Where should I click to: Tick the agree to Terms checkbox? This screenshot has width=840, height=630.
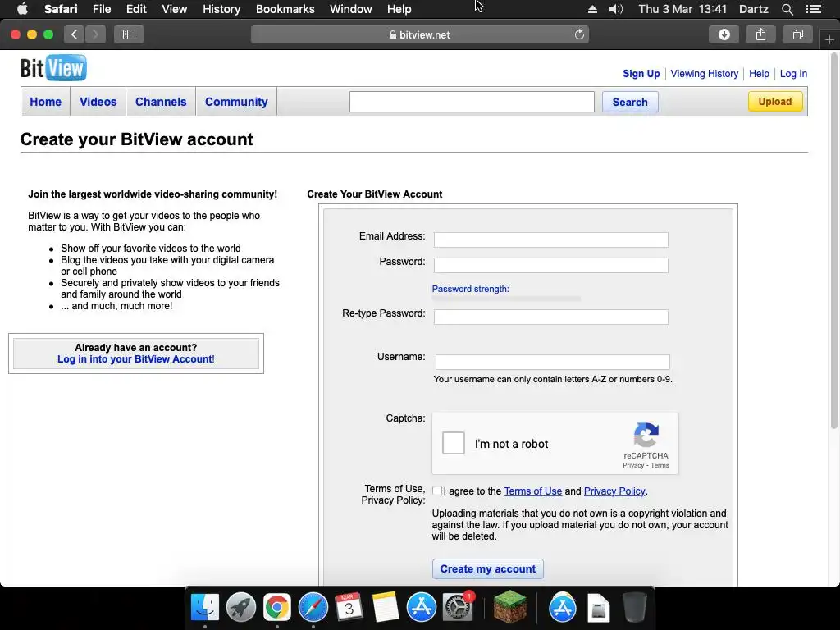tap(437, 491)
